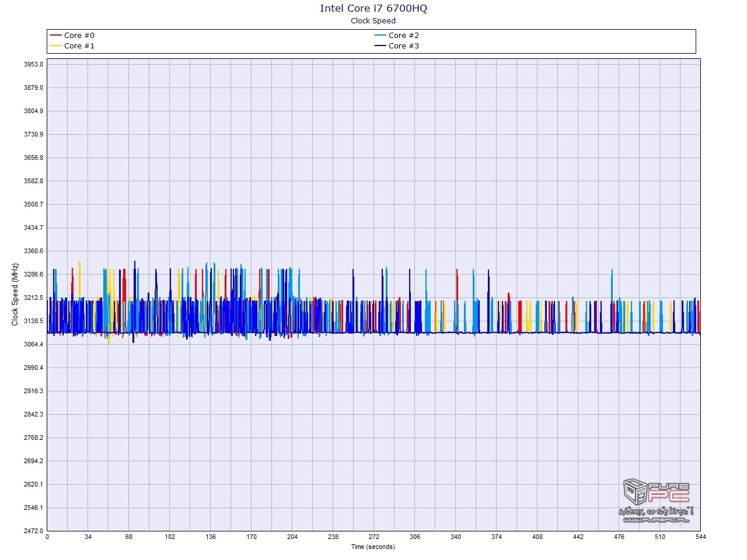Viewport: 747px width, 560px height.
Task: Click the Core #2 legend label
Action: (404, 36)
